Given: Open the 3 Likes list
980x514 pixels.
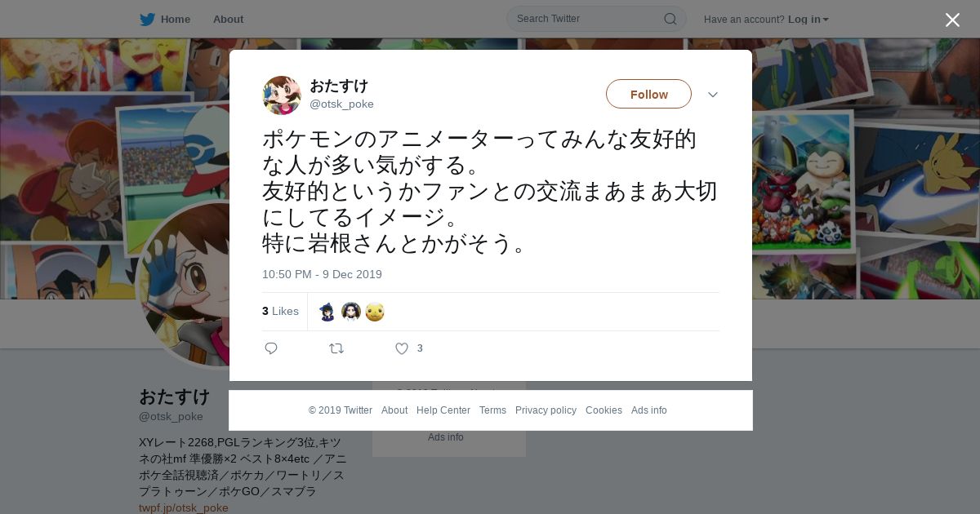Looking at the screenshot, I should click(280, 311).
